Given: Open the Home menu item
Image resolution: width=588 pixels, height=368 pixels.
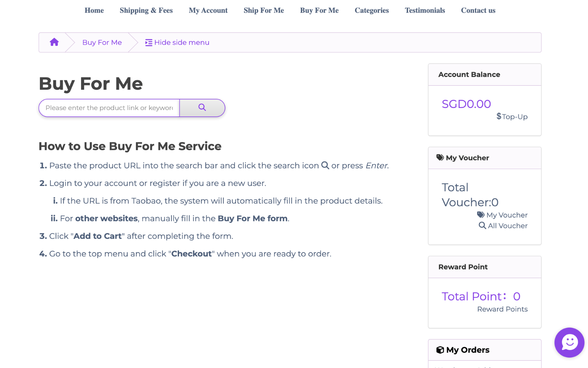Looking at the screenshot, I should (x=94, y=10).
